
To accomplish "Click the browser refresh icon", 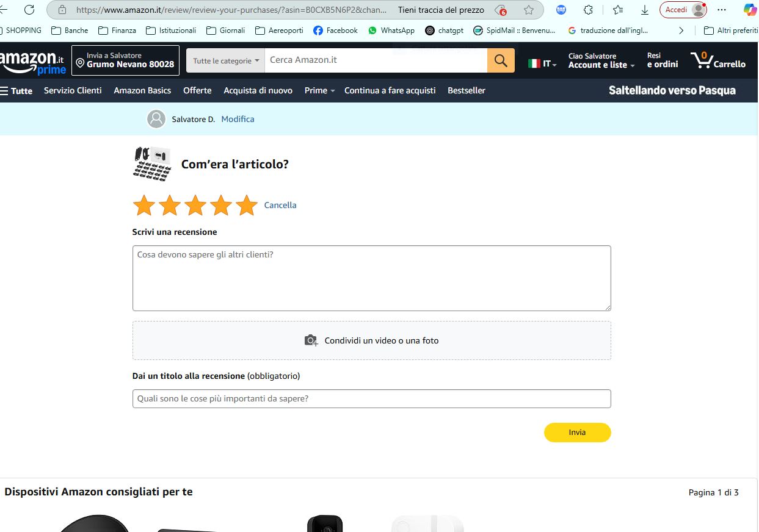I will [29, 10].
